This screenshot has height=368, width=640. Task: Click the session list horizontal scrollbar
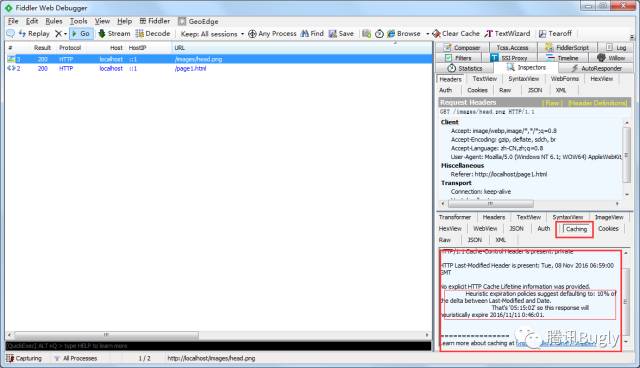point(218,335)
